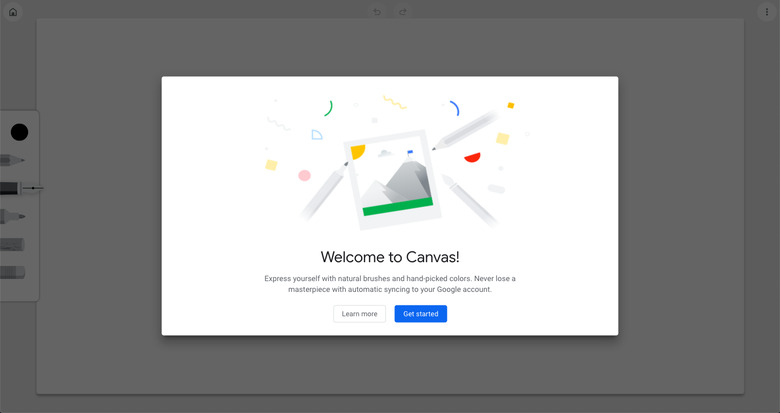The width and height of the screenshot is (780, 413).
Task: Click the home icon in top-left corner
Action: [13, 12]
